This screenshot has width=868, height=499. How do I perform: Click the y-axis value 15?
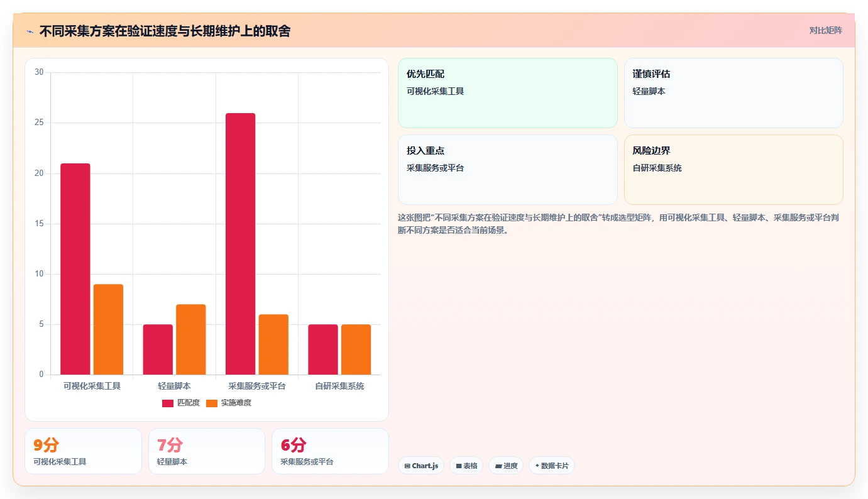click(x=39, y=224)
